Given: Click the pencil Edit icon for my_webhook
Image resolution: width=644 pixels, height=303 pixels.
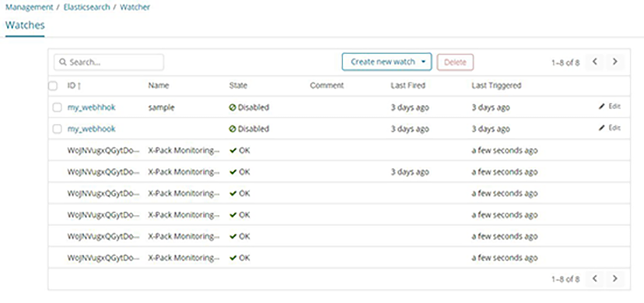Looking at the screenshot, I should coord(602,129).
